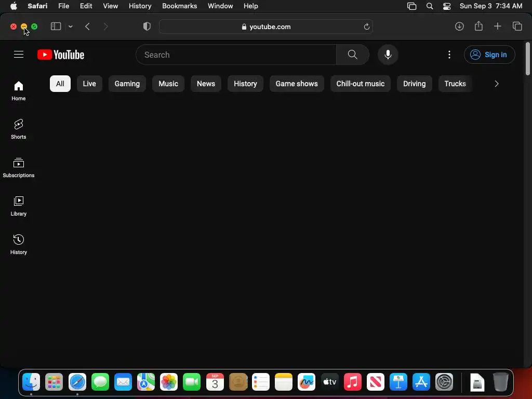532x399 pixels.
Task: Open History in the left sidebar
Action: [19, 244]
